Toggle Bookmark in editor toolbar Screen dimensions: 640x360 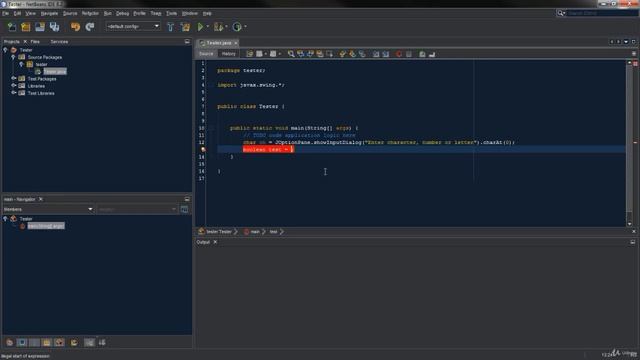click(362, 54)
